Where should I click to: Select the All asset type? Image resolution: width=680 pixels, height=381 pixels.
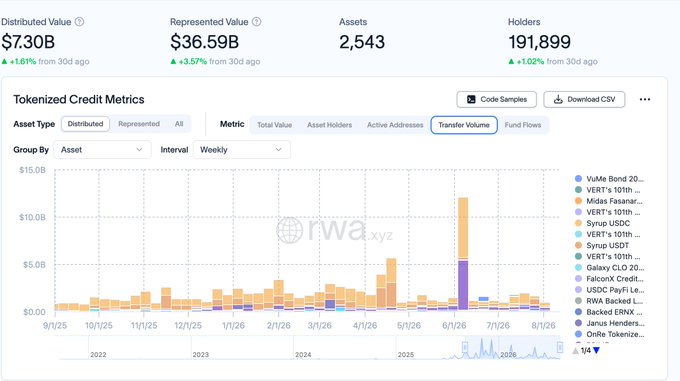coord(179,124)
